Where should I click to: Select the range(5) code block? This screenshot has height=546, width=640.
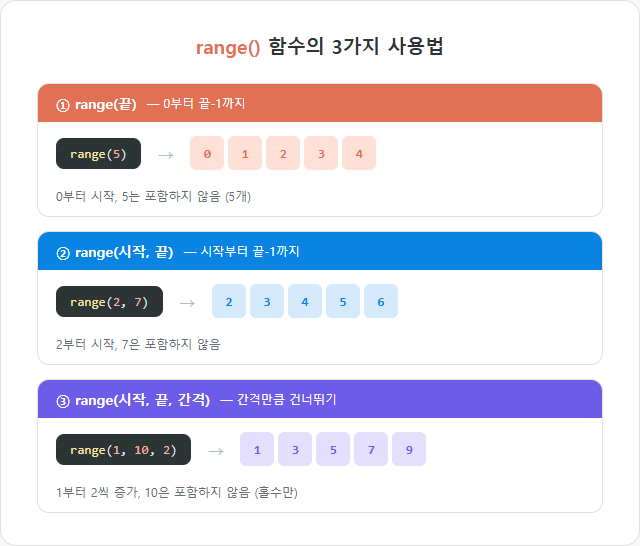coord(98,153)
